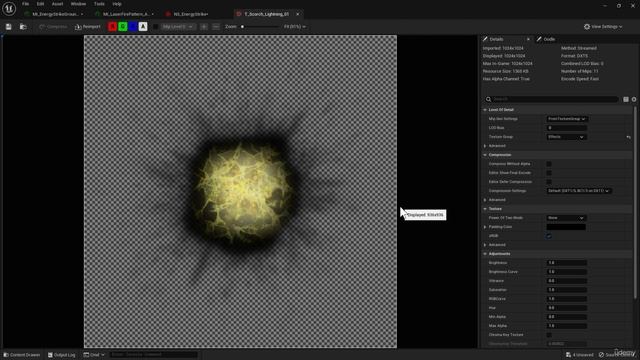Open the Asset menu
Image resolution: width=640 pixels, height=360 pixels.
click(x=57, y=4)
